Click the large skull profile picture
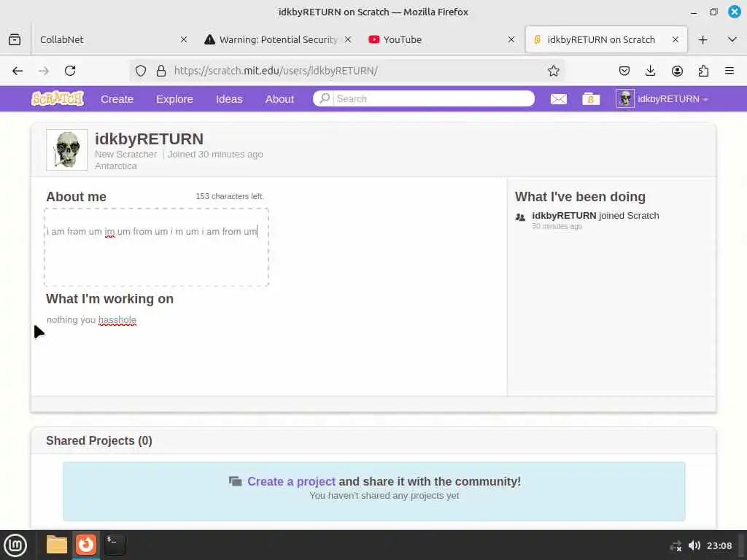Image resolution: width=747 pixels, height=560 pixels. tap(66, 149)
